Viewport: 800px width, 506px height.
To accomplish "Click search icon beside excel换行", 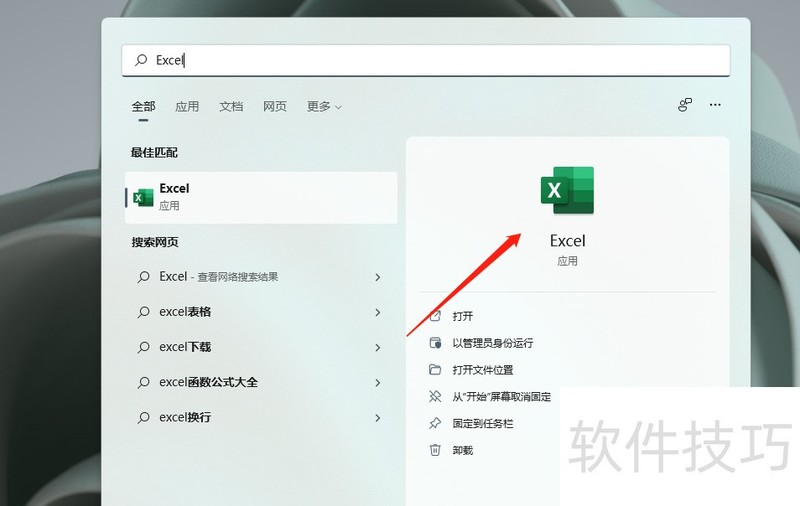I will [143, 418].
